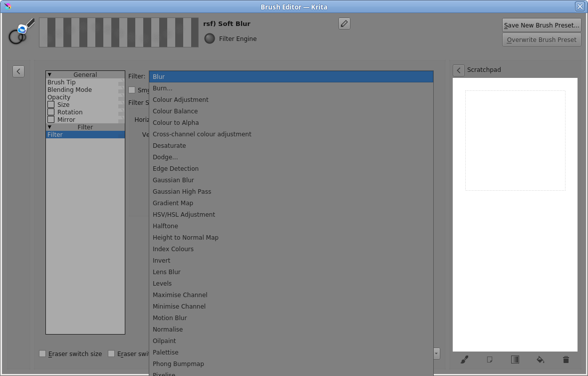588x376 pixels.
Task: Close the Brush Editor window
Action: tap(580, 6)
